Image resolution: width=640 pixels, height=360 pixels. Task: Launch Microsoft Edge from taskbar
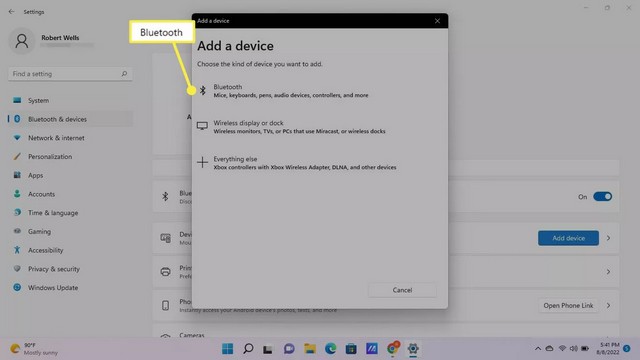click(330, 349)
